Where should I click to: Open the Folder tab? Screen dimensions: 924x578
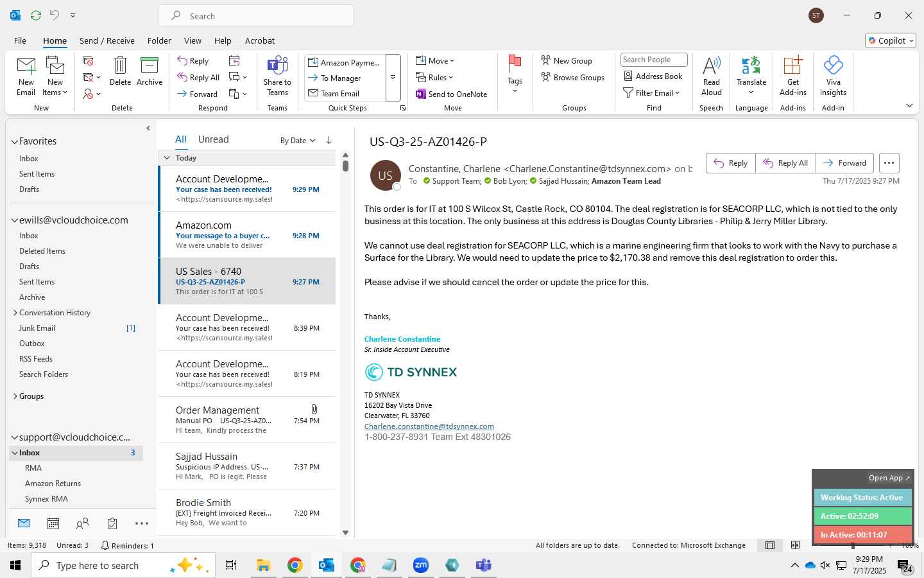(x=159, y=40)
